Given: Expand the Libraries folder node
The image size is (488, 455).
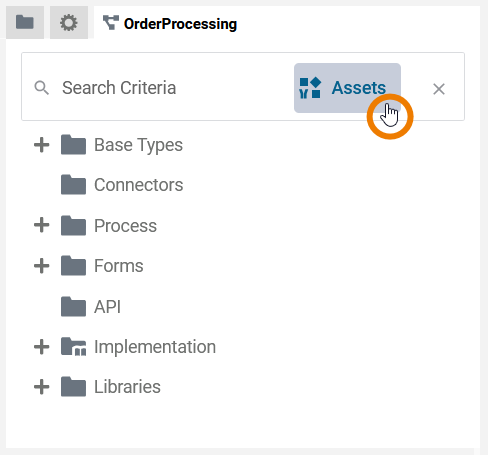Looking at the screenshot, I should point(42,387).
